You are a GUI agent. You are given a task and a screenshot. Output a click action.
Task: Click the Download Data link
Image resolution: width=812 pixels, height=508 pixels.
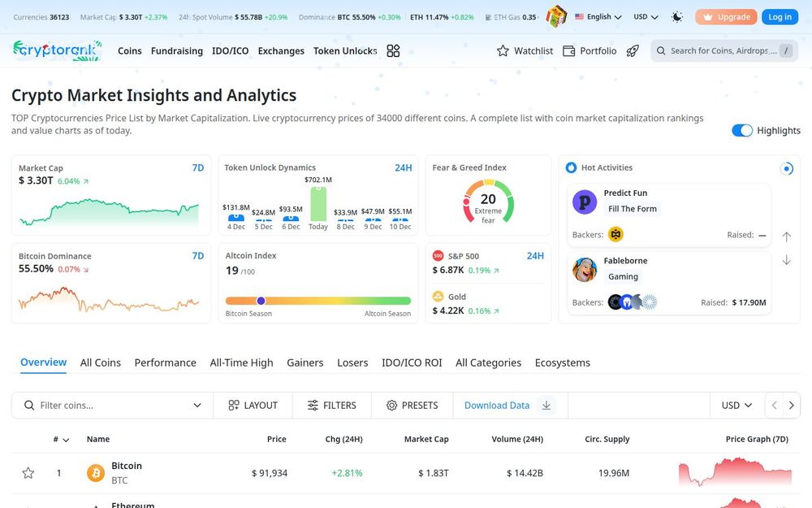click(497, 406)
